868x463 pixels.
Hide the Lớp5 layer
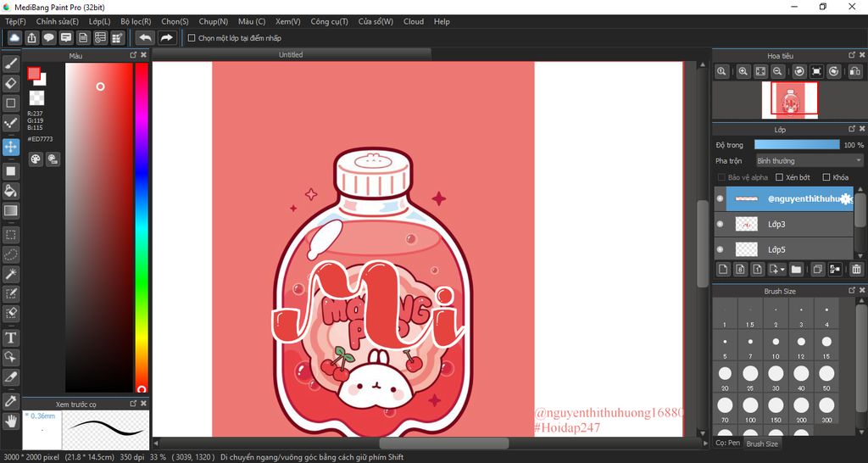[x=720, y=250]
